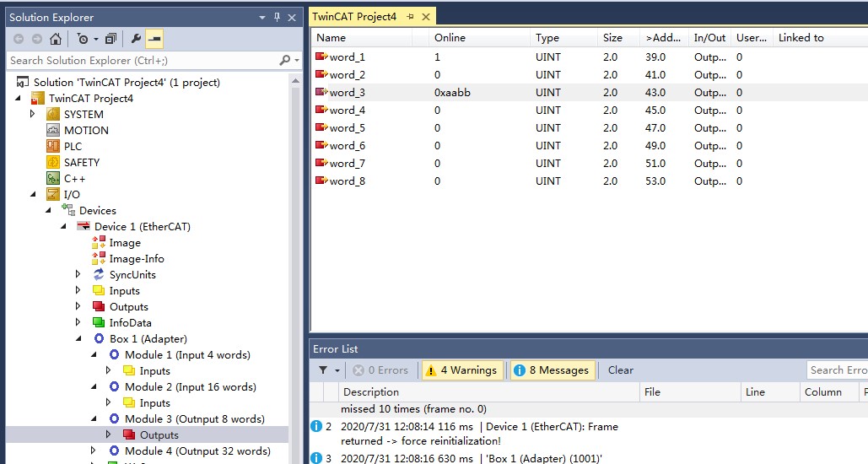Expand the SyncUnits node
The image size is (868, 464).
coord(78,275)
